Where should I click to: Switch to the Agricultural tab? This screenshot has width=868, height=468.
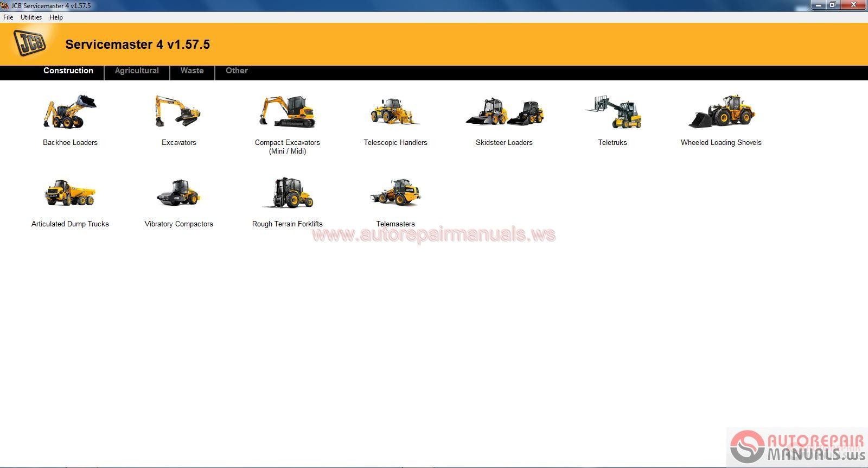137,71
